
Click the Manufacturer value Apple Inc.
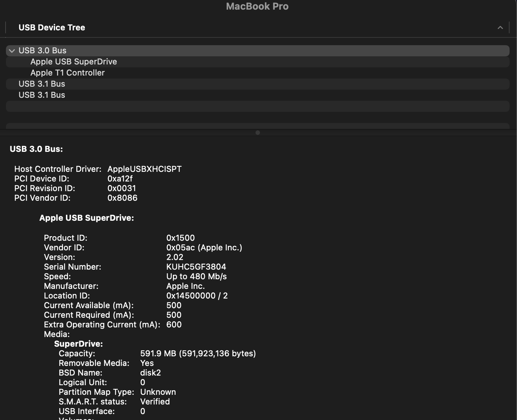(x=186, y=286)
